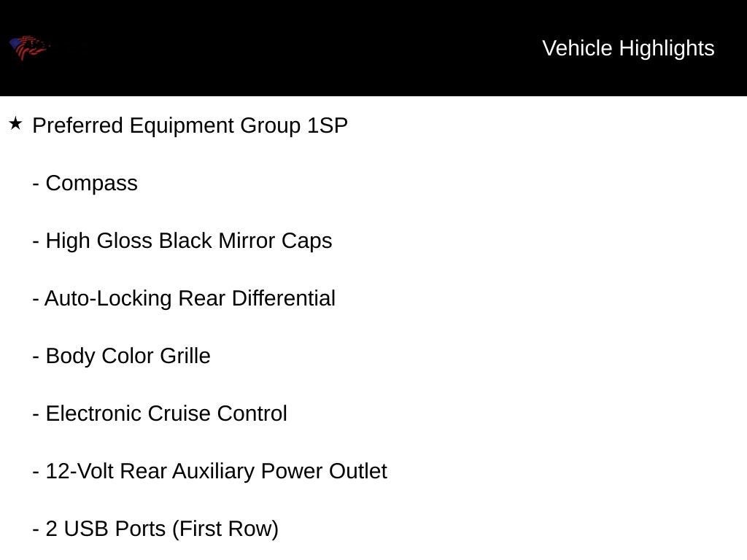The image size is (747, 560).
Task: Click the American flag eagle logo
Action: point(28,48)
